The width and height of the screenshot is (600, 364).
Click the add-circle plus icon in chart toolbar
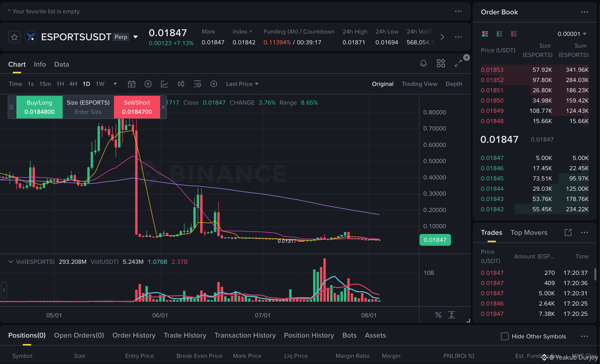coord(148,84)
